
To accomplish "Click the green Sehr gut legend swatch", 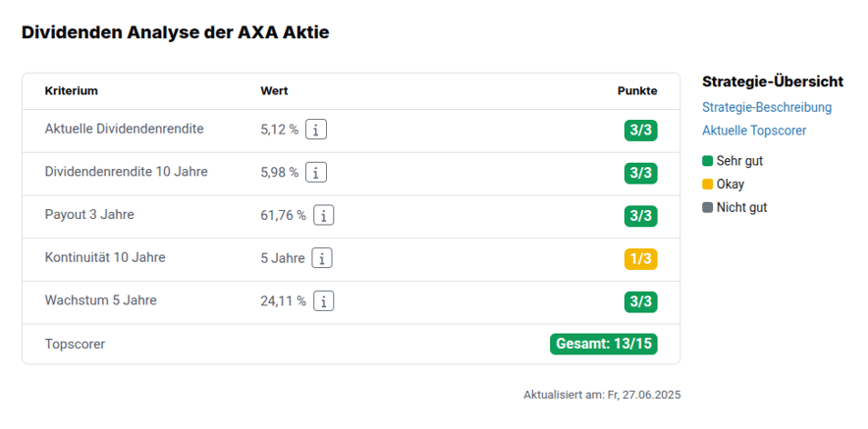I will (708, 161).
